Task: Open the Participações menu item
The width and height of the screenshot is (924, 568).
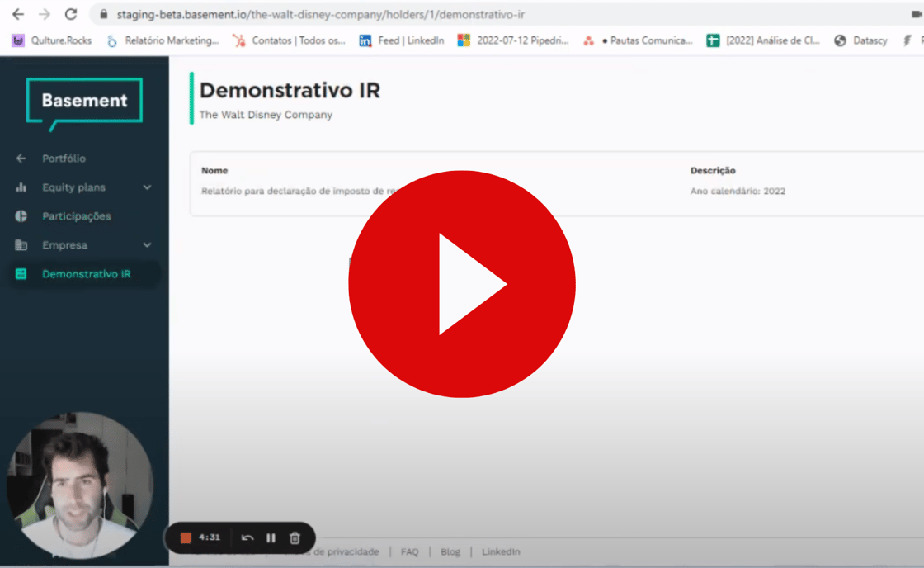Action: [77, 216]
